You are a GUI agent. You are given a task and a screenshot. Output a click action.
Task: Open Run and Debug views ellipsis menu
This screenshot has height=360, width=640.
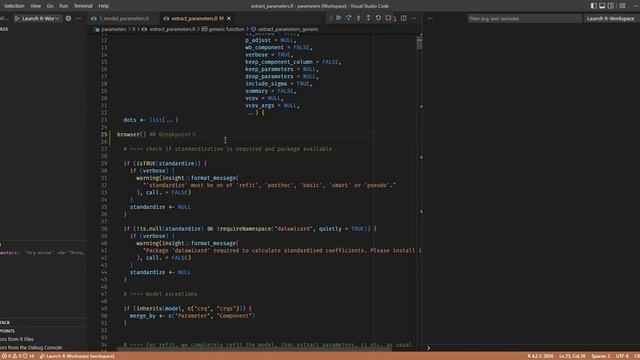[78, 18]
